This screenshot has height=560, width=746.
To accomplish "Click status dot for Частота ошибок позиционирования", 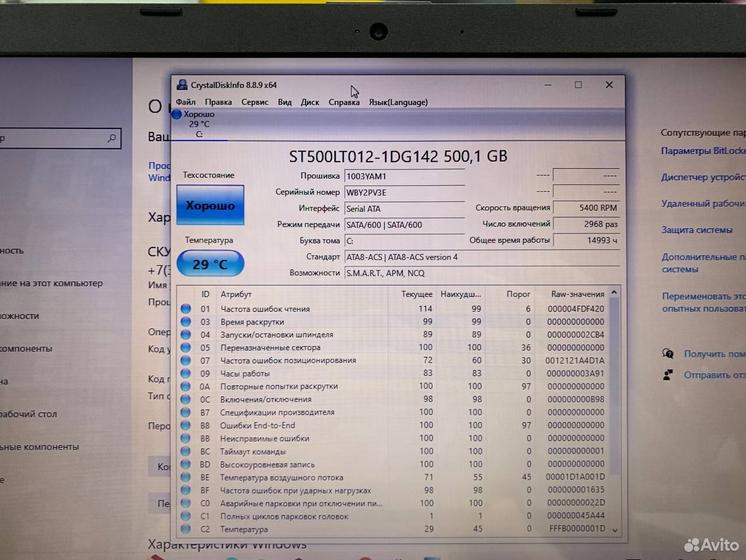I will tap(186, 360).
